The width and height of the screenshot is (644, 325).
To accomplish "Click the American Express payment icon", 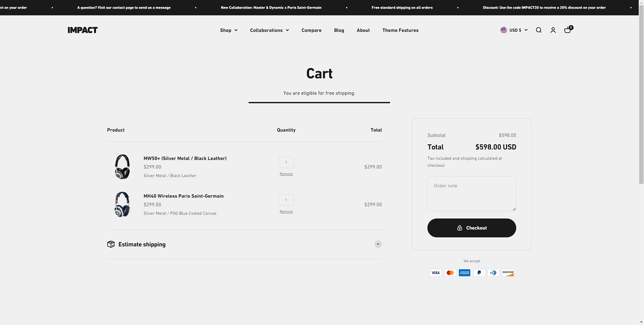I will [x=464, y=272].
